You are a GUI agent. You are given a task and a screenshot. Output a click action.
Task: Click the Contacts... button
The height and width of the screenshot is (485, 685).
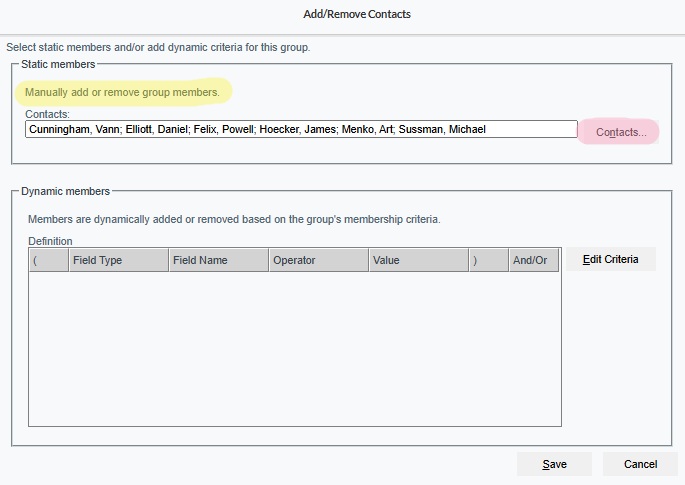[620, 132]
